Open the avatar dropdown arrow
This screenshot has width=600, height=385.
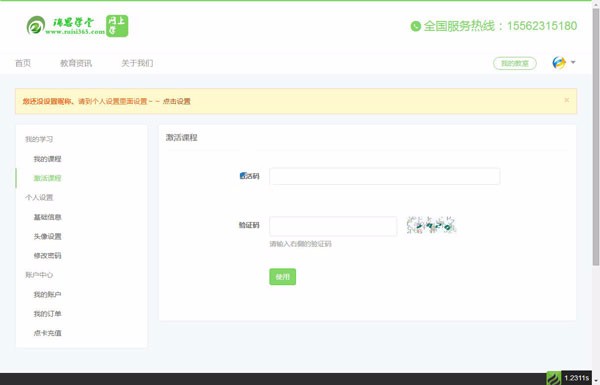point(573,62)
